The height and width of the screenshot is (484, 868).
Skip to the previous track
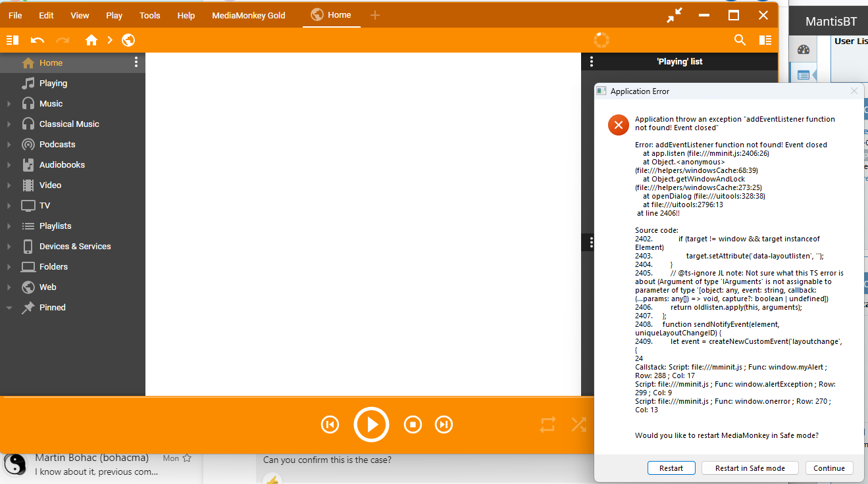click(x=330, y=425)
